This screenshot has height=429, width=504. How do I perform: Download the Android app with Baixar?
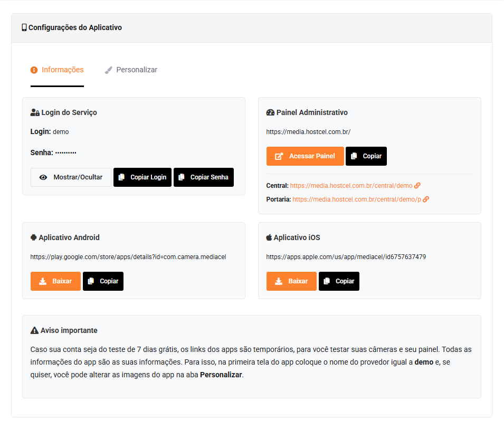(x=55, y=281)
